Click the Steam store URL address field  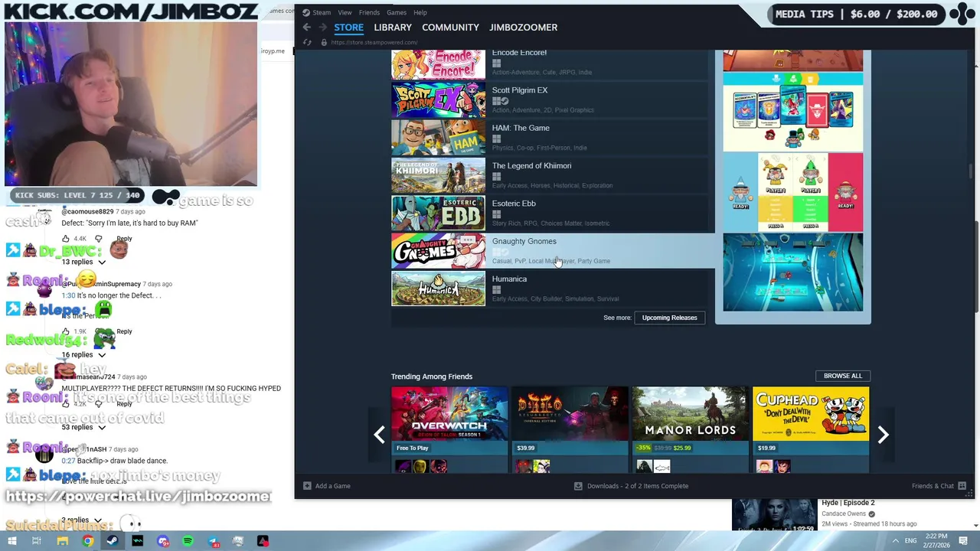tap(374, 42)
